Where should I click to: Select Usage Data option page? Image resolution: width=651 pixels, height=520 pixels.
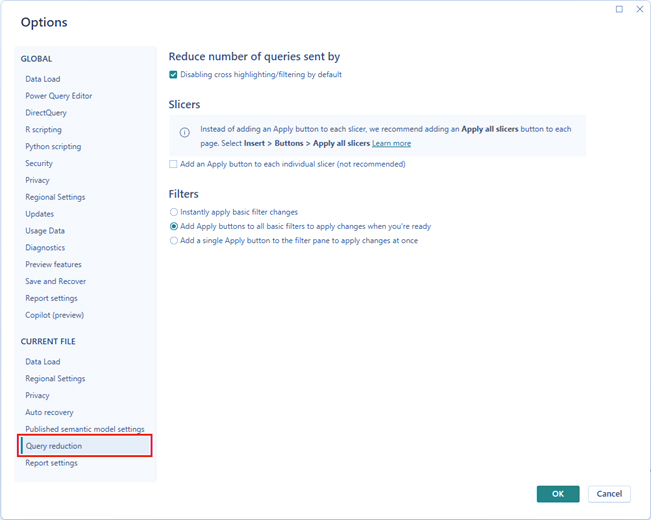(45, 231)
